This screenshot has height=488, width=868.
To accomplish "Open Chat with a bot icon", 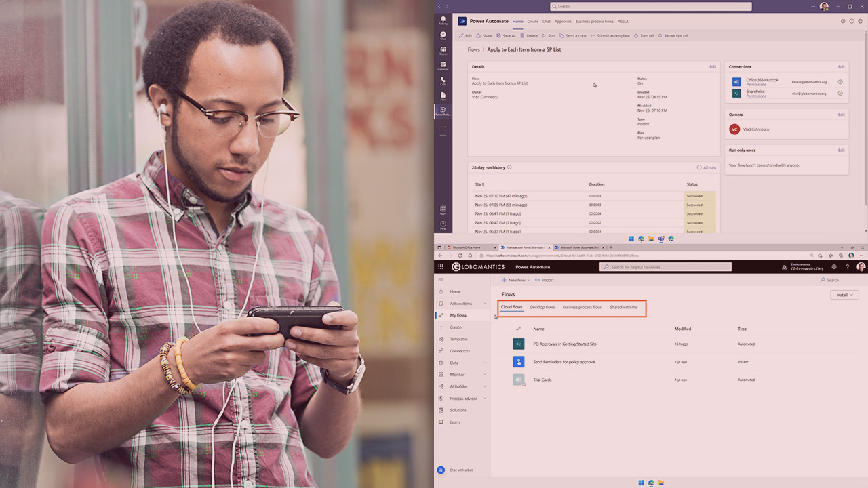I will (441, 470).
